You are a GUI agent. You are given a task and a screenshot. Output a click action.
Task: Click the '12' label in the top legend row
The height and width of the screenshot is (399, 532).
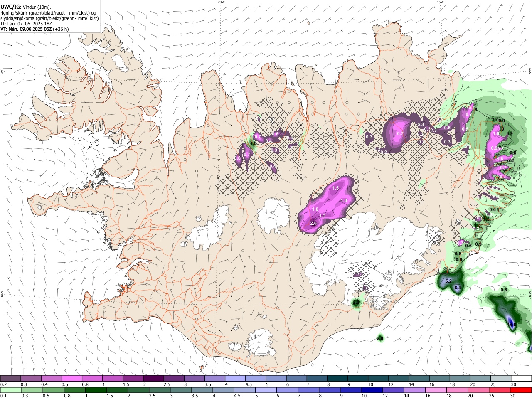pos(391,384)
